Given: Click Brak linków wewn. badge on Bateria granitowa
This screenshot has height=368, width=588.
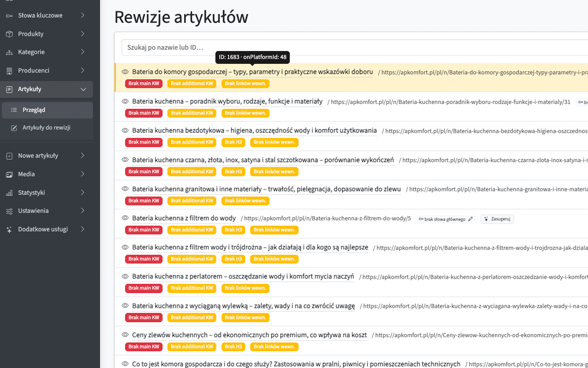Looking at the screenshot, I should pyautogui.click(x=245, y=201).
